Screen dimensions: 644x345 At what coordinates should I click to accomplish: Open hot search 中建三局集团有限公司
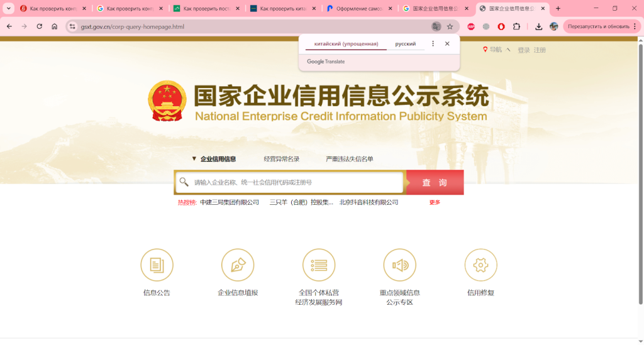(230, 202)
